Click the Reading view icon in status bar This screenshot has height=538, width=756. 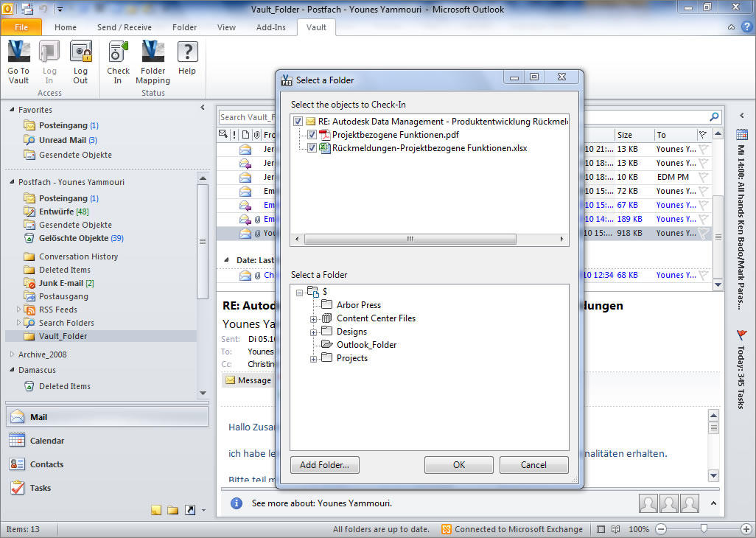click(x=616, y=529)
